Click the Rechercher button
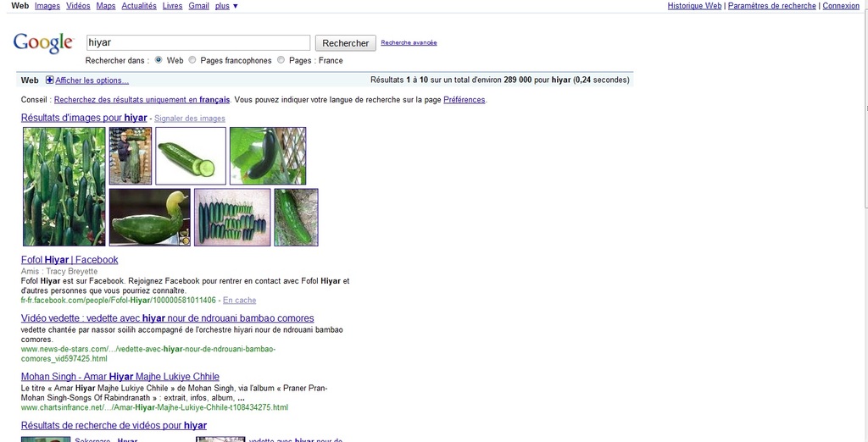Screen dimensions: 868x442 [x=346, y=43]
